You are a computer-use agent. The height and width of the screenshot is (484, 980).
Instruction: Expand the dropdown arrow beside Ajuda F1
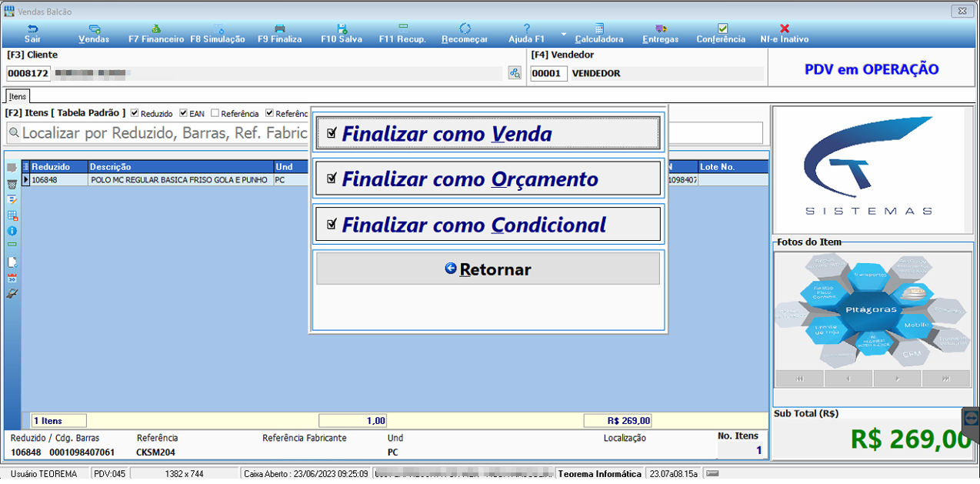point(563,34)
